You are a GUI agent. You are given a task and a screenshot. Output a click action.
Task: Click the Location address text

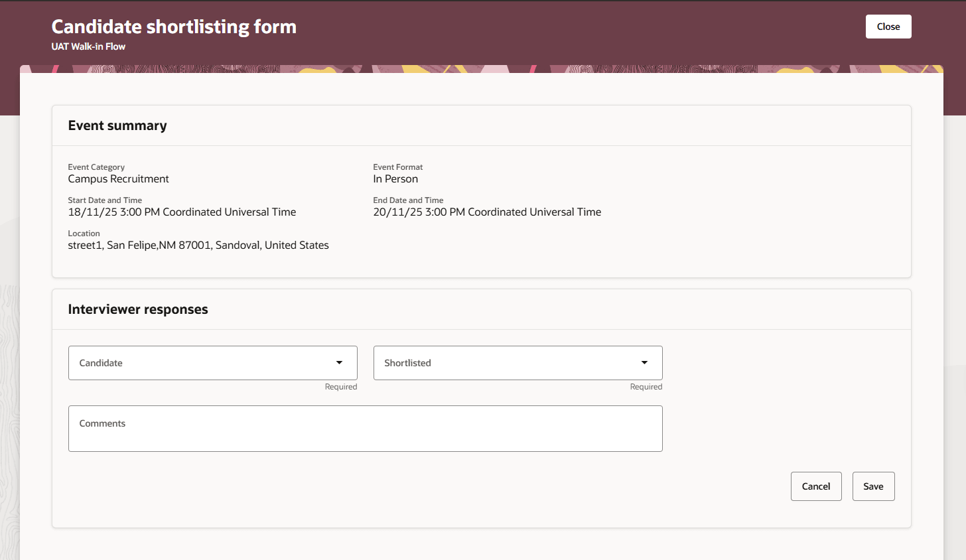click(198, 245)
